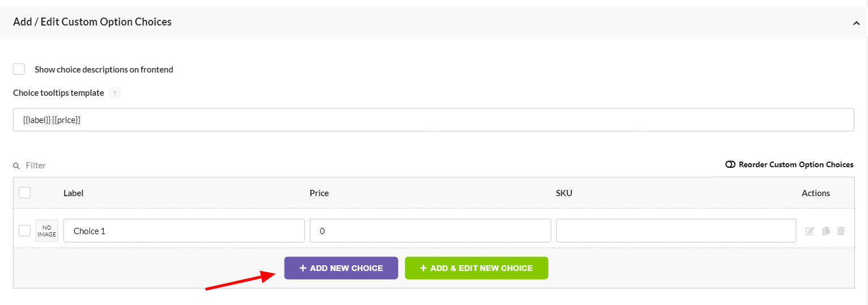This screenshot has width=868, height=305.
Task: Open the NO IMAGE thumbnail for Choice 1
Action: pyautogui.click(x=47, y=231)
